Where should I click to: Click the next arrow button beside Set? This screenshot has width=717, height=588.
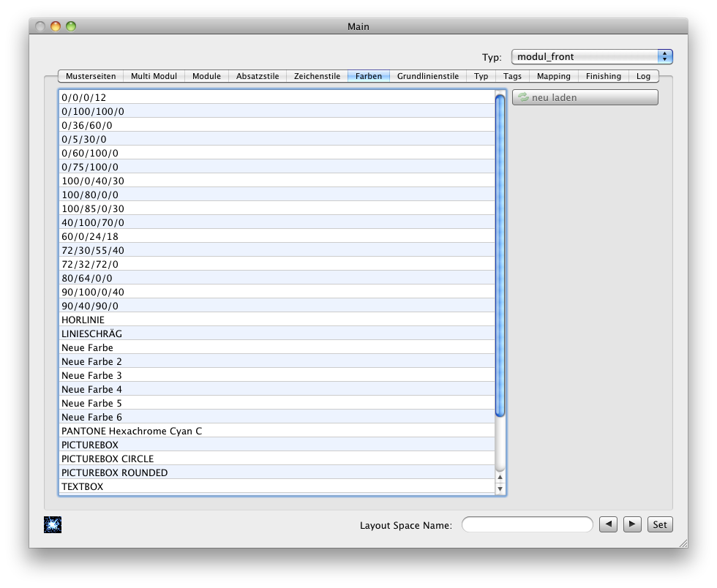(633, 524)
